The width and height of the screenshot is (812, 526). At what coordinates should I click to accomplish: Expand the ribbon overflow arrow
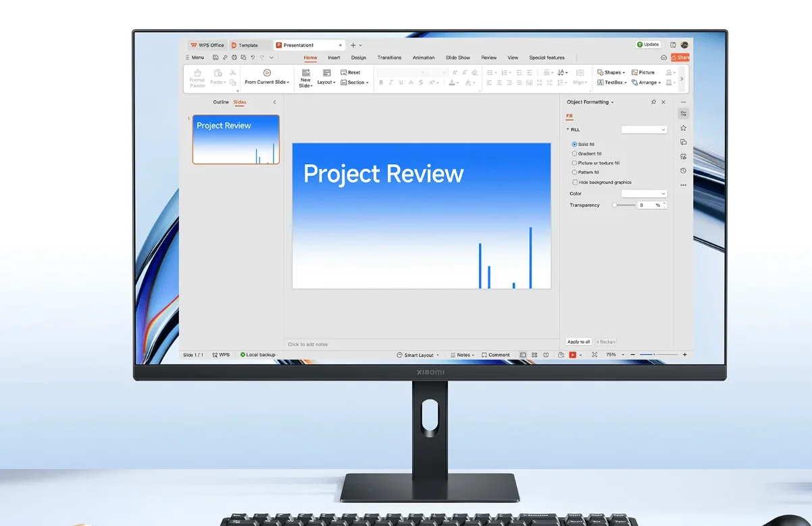pos(681,78)
